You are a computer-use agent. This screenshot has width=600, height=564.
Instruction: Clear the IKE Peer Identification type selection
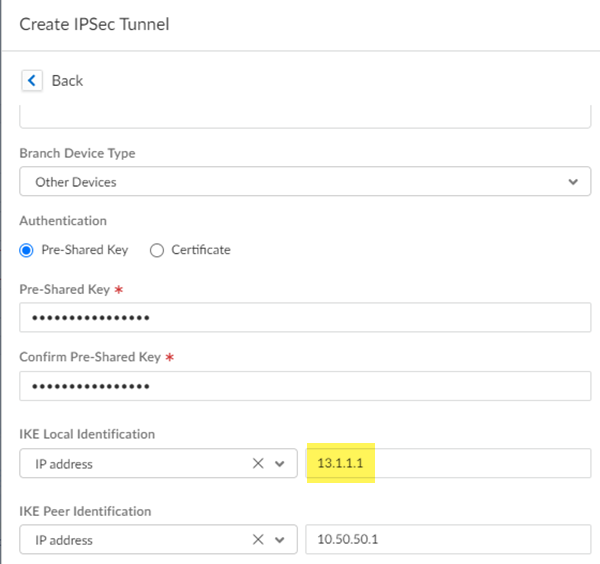click(257, 540)
